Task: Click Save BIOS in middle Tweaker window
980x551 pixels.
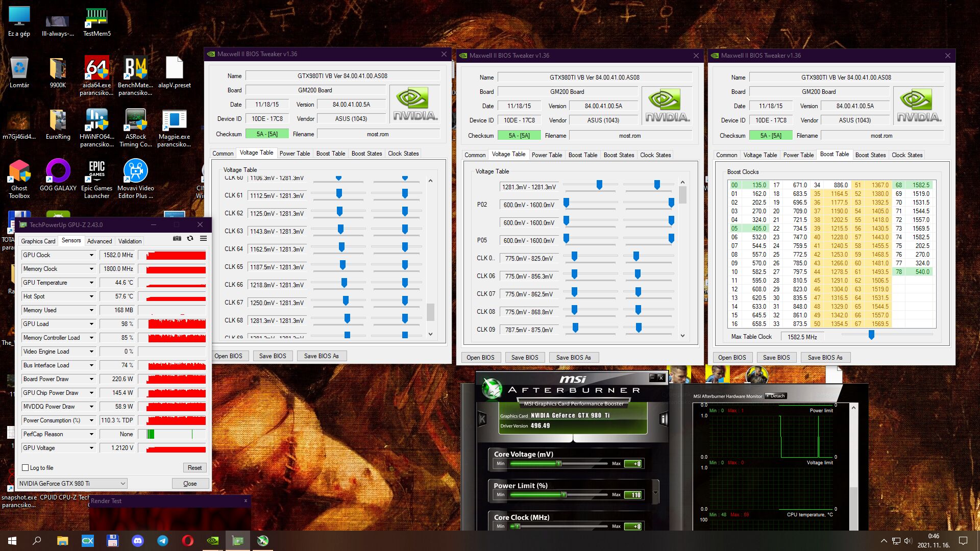Action: (x=525, y=358)
